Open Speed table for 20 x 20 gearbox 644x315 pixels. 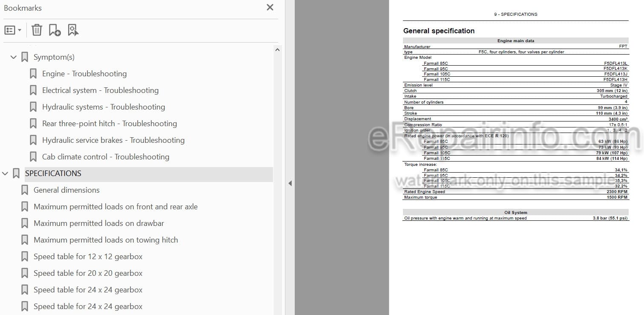[88, 273]
